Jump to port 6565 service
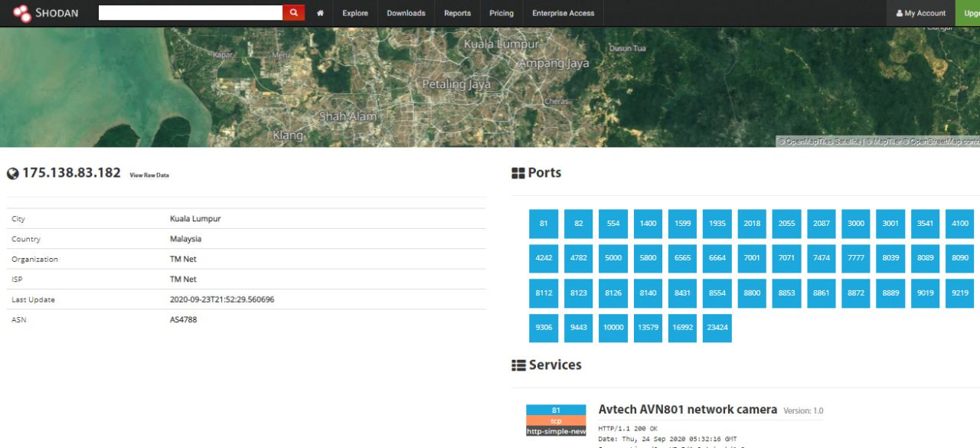 tap(683, 258)
